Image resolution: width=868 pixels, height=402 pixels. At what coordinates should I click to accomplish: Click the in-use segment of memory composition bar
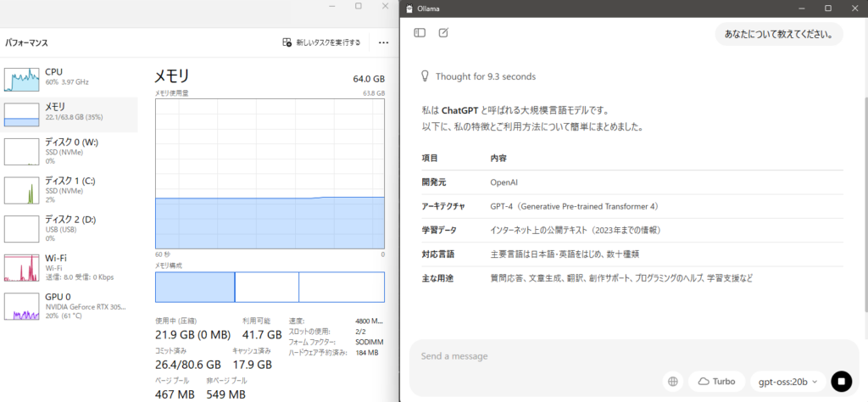(x=195, y=287)
